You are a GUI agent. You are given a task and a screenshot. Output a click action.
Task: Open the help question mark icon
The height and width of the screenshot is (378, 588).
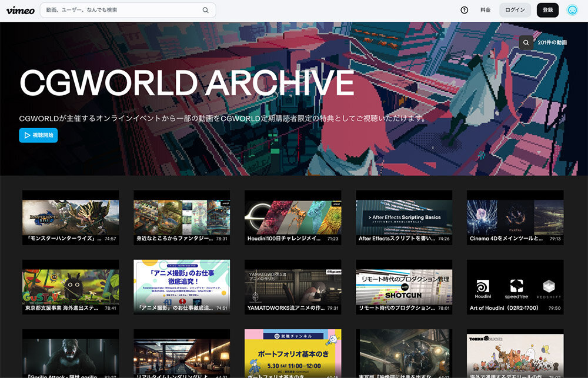(x=465, y=10)
